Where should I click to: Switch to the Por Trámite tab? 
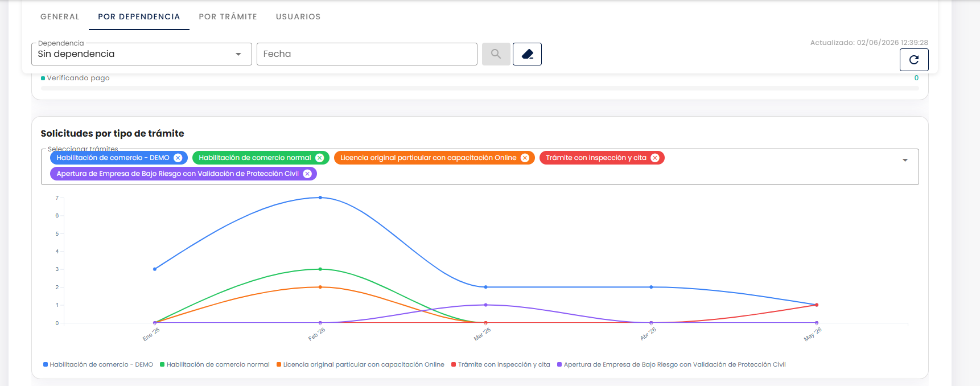pos(228,17)
